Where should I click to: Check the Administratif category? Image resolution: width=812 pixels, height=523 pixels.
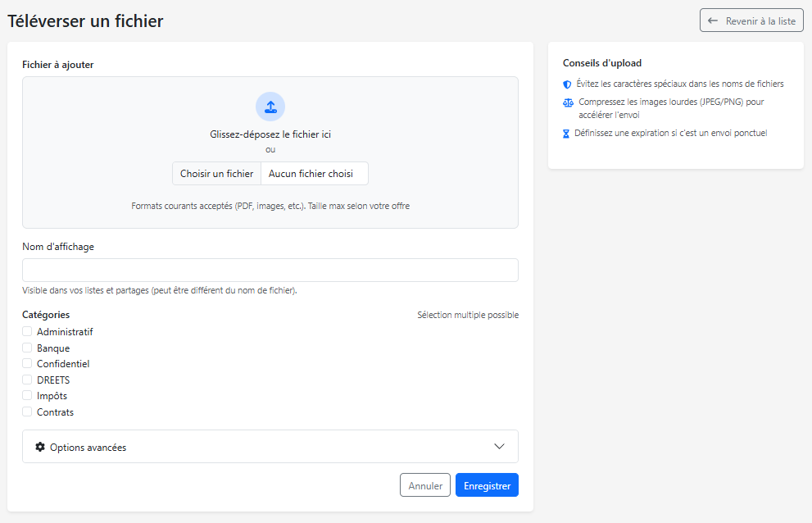[x=27, y=331]
